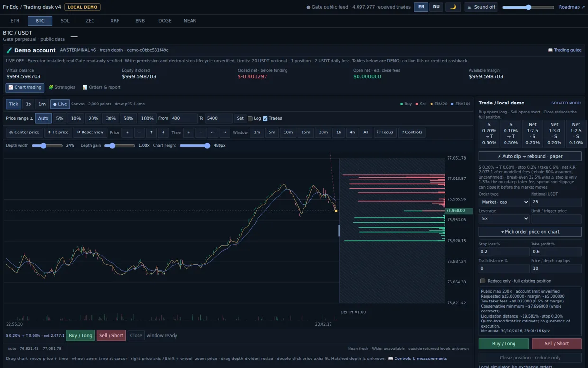This screenshot has width=588, height=368.
Task: Open the Trading guide link
Action: point(565,50)
